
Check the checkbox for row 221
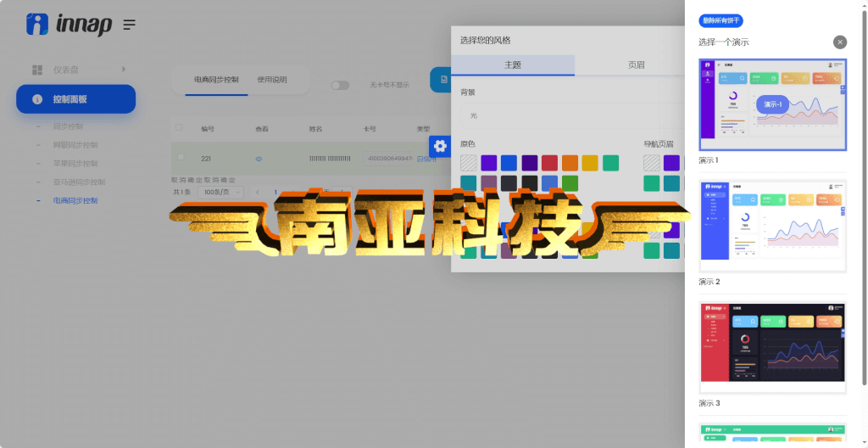pyautogui.click(x=181, y=158)
